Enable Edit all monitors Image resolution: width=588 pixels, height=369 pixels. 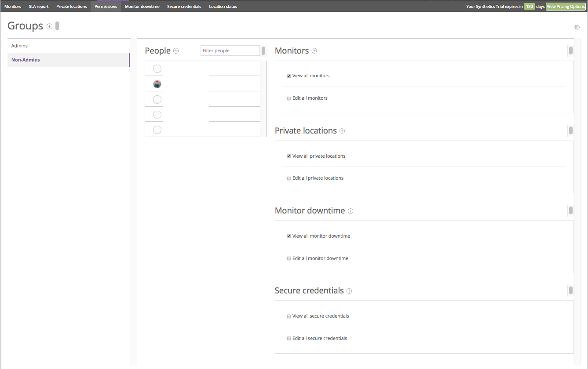point(289,98)
